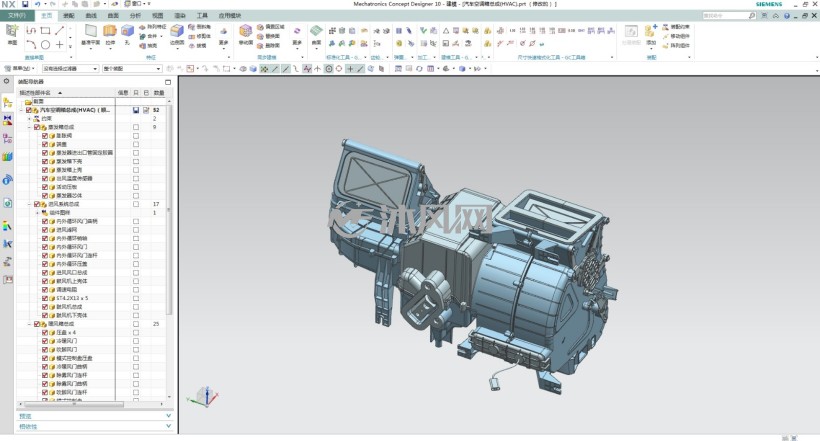Click the 阵列特征 pattern feature button
This screenshot has height=441, width=820.
click(152, 27)
